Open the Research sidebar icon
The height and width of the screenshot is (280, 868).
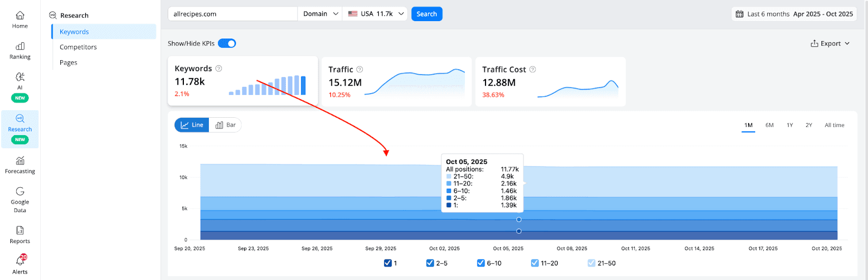click(x=20, y=118)
